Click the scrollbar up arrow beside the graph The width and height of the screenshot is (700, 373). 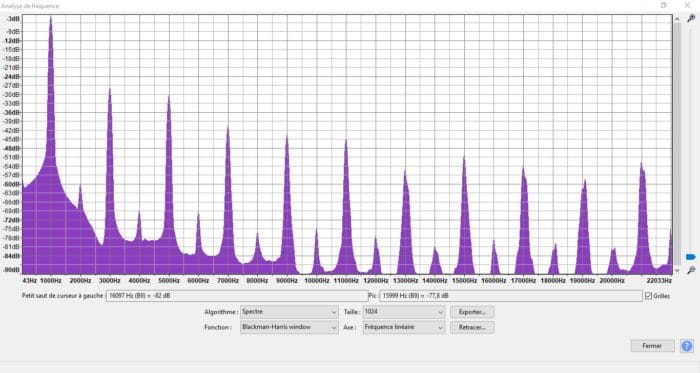[x=677, y=19]
